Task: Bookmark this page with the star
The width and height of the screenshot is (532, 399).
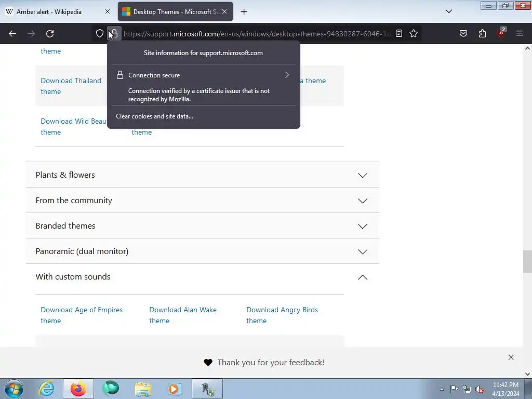Action: (x=413, y=33)
